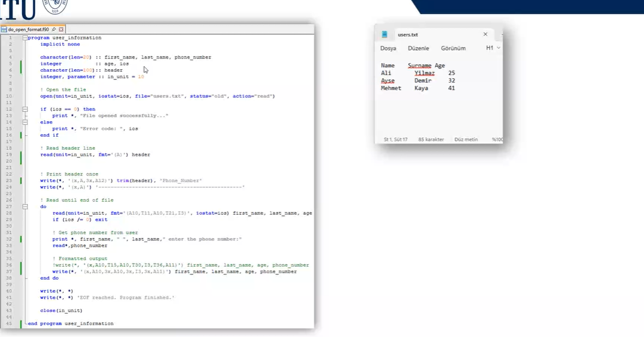
Task: Collapse the if block fold at line 12
Action: 25,109
